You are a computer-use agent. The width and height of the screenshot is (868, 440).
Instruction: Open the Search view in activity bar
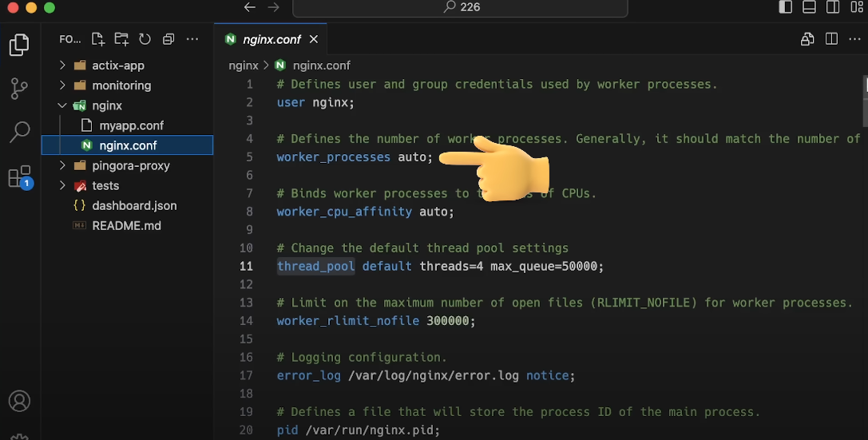point(19,132)
